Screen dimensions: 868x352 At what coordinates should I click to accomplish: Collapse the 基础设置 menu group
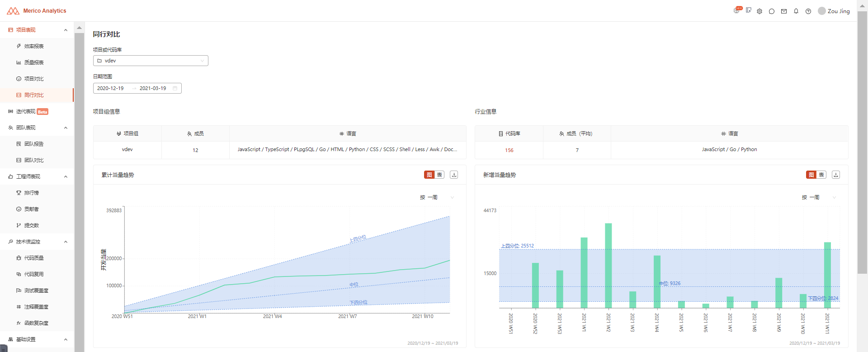[x=66, y=339]
